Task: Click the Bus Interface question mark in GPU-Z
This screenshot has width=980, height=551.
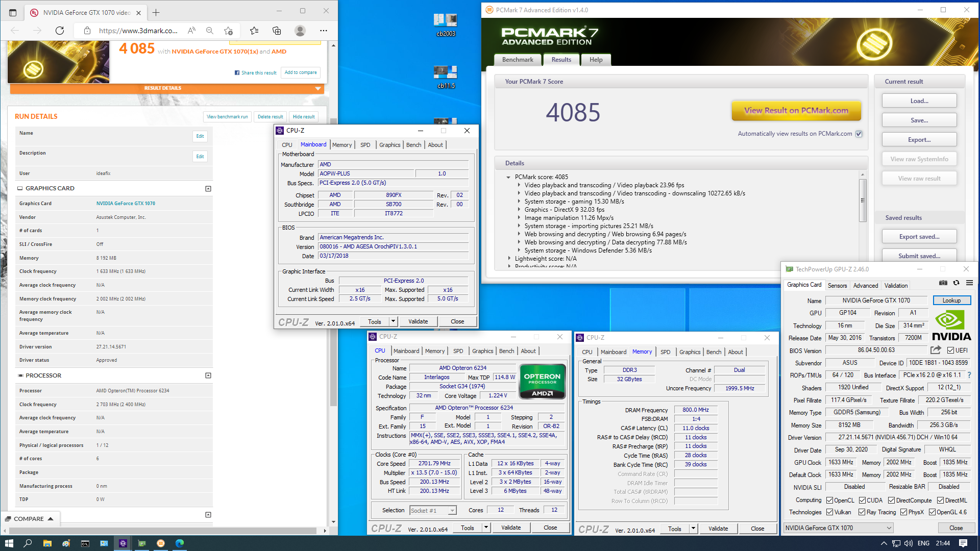Action: click(969, 375)
